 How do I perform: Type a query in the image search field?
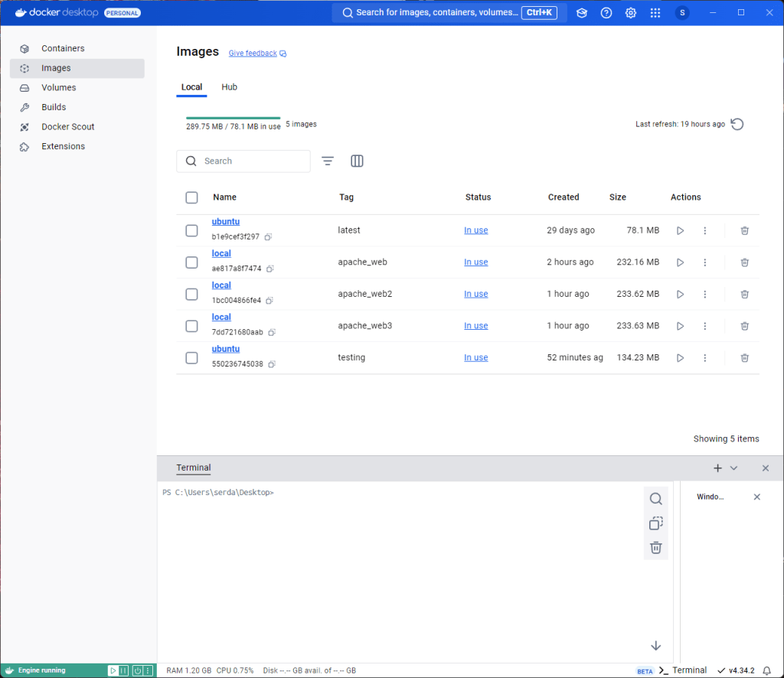coord(243,161)
